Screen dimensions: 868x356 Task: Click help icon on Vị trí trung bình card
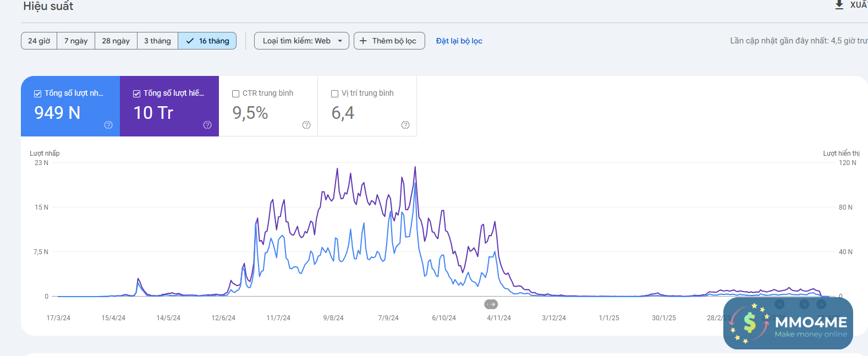[405, 125]
